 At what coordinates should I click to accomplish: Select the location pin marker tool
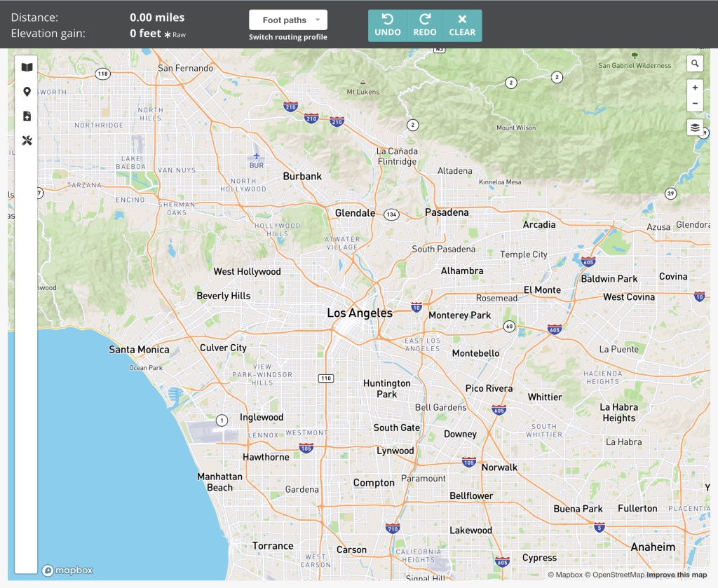tap(27, 92)
